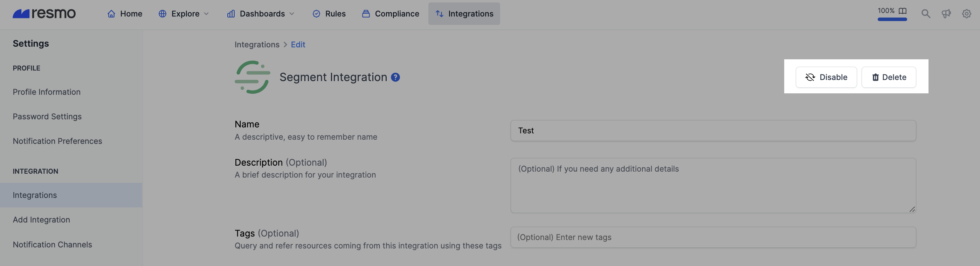
Task: Click the 100% onboarding book icon
Action: click(x=902, y=11)
